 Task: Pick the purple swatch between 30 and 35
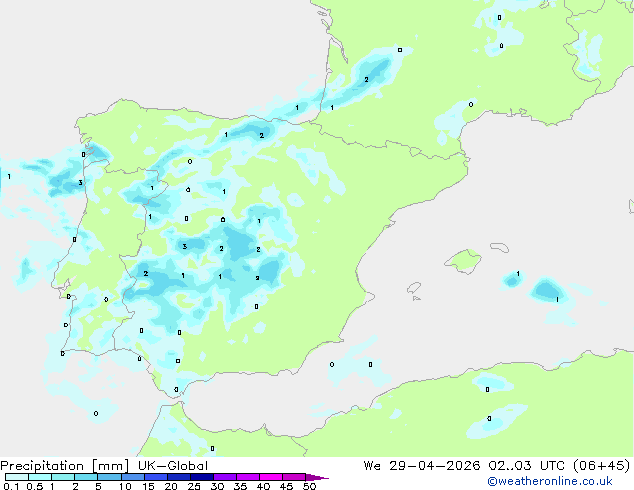(225, 477)
